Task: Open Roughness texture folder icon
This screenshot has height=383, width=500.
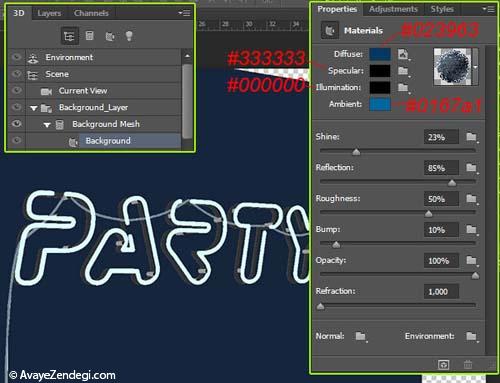Action: [471, 199]
